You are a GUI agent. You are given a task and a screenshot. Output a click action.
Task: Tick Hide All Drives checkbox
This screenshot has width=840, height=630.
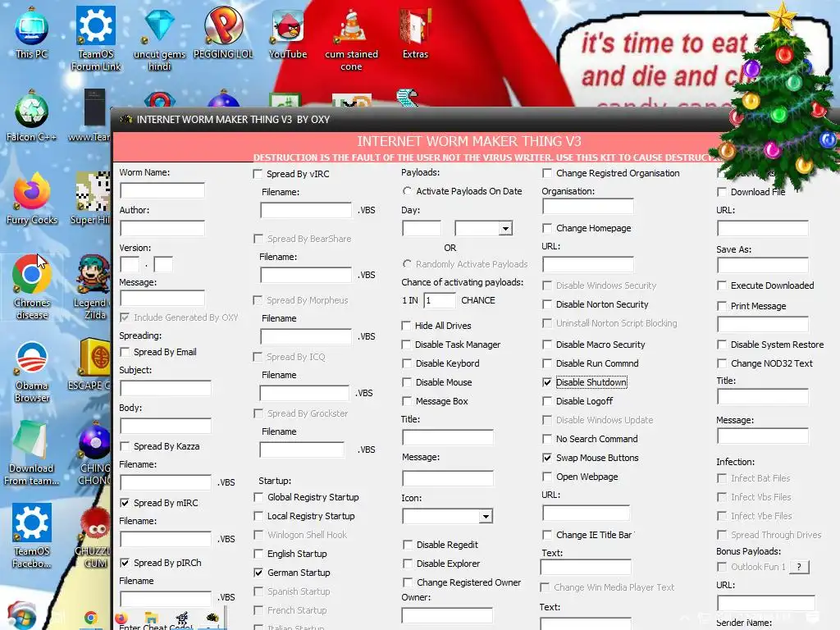[406, 326]
